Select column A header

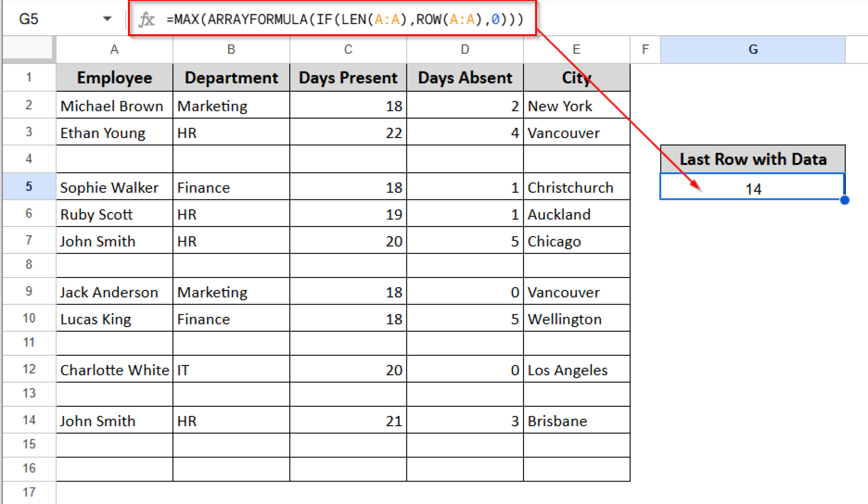coord(114,49)
